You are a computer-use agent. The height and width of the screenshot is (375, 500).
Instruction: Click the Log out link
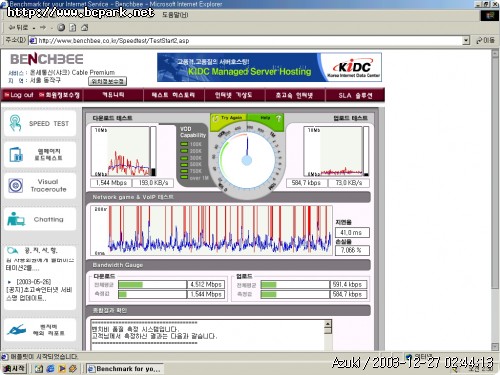point(19,95)
